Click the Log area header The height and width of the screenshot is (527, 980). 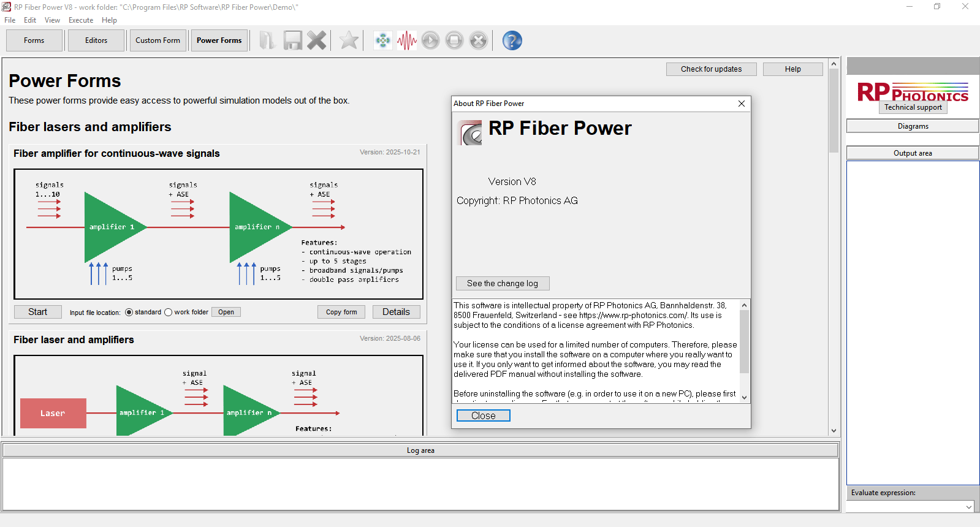420,450
